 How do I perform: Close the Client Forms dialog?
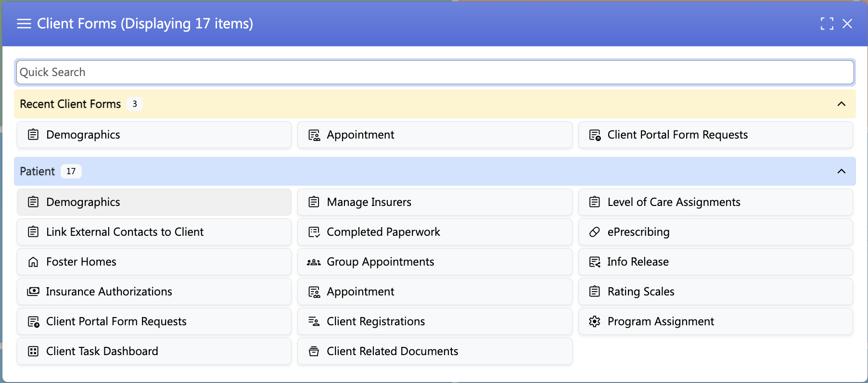(x=847, y=24)
